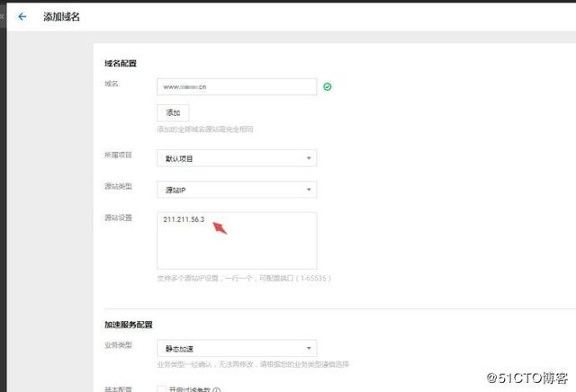Click the 加速服务配置 section heading
Image resolution: width=576 pixels, height=392 pixels.
[129, 325]
